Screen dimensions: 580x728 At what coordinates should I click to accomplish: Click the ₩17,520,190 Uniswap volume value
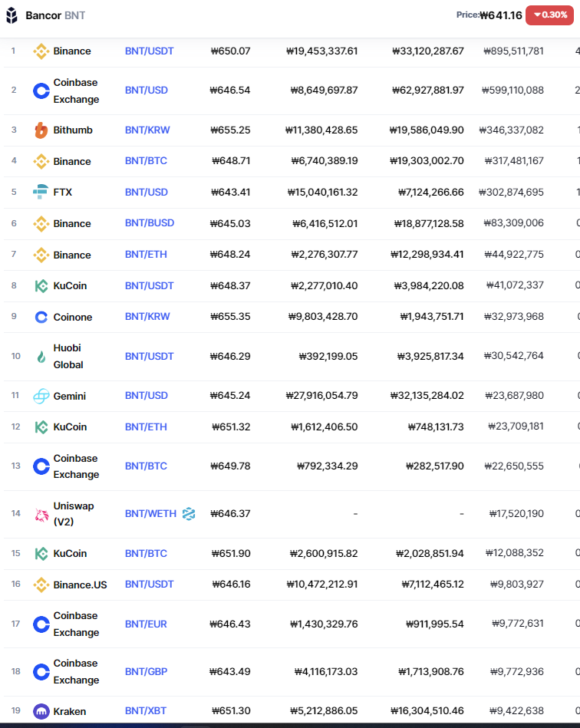tap(516, 513)
